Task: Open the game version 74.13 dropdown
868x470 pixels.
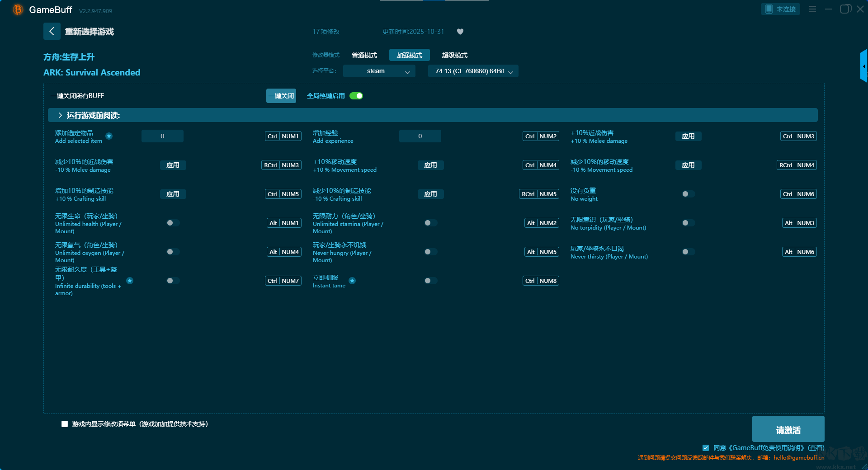Action: tap(473, 71)
